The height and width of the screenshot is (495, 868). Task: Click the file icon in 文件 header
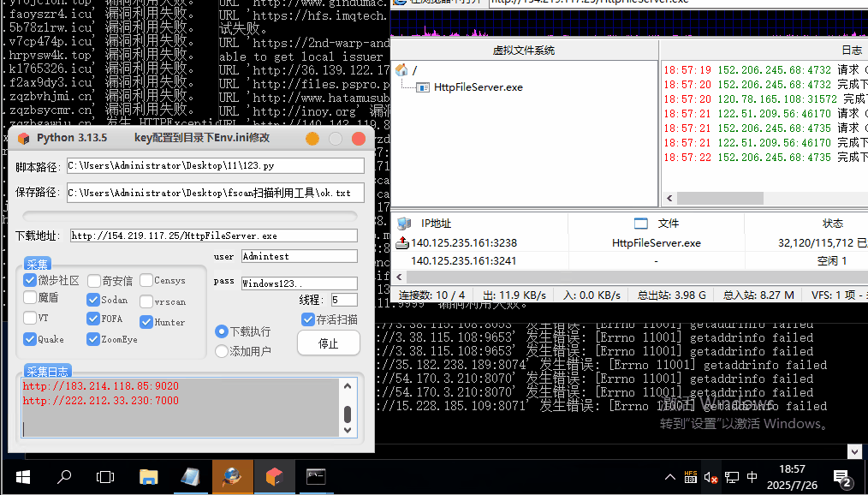(641, 224)
